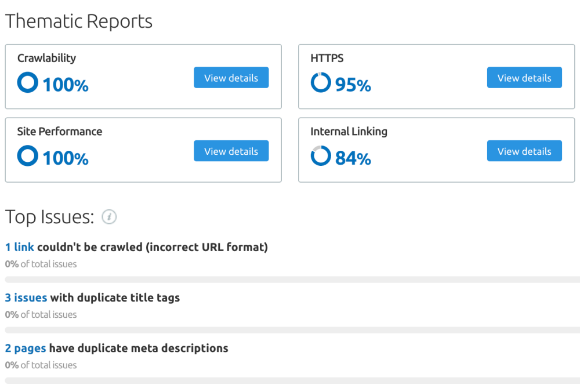Open Site Performance View details button

pyautogui.click(x=231, y=151)
